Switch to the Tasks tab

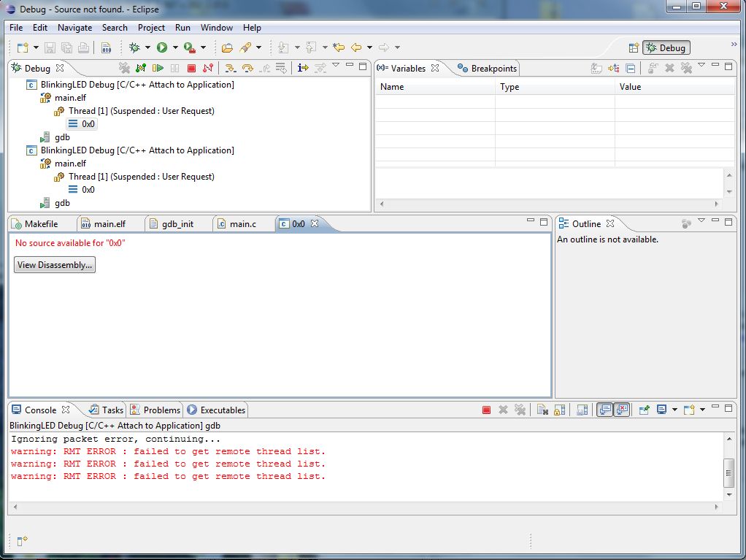coord(106,410)
